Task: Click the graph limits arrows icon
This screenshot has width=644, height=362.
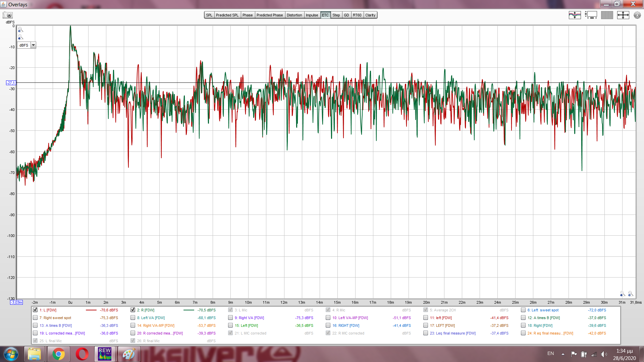Action: 623,15
